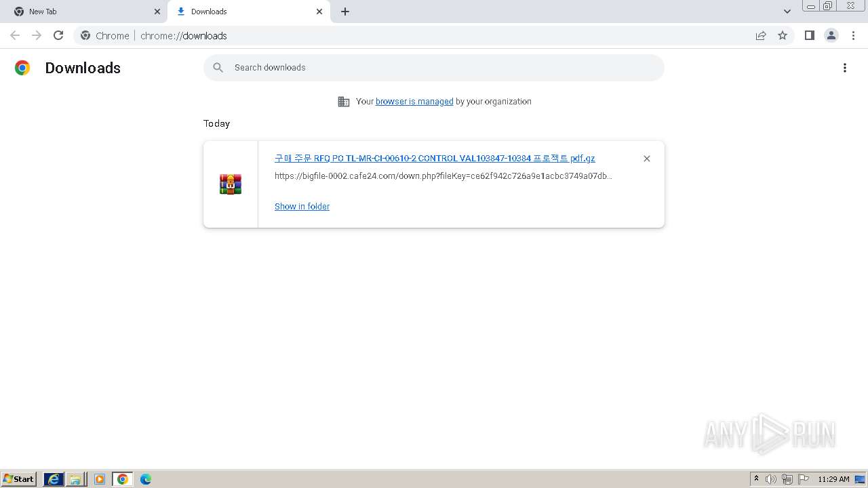Open Action Center flag icon
Image resolution: width=868 pixels, height=488 pixels.
point(804,479)
